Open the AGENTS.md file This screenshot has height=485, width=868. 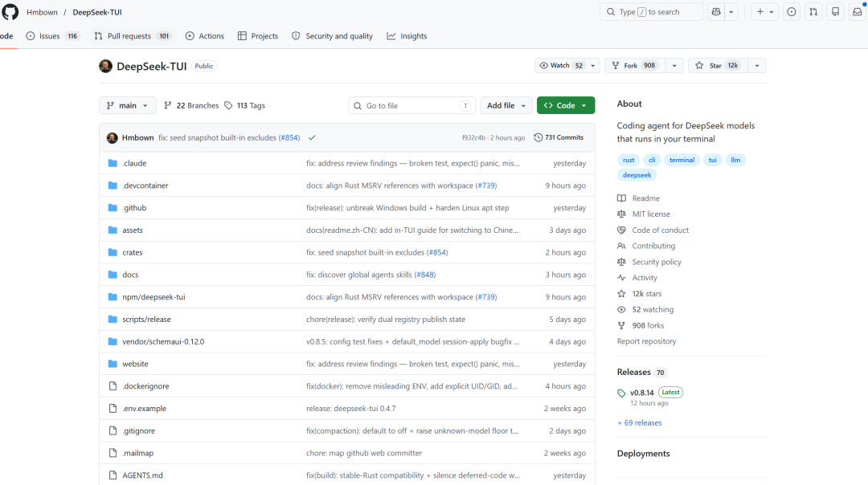pos(142,475)
